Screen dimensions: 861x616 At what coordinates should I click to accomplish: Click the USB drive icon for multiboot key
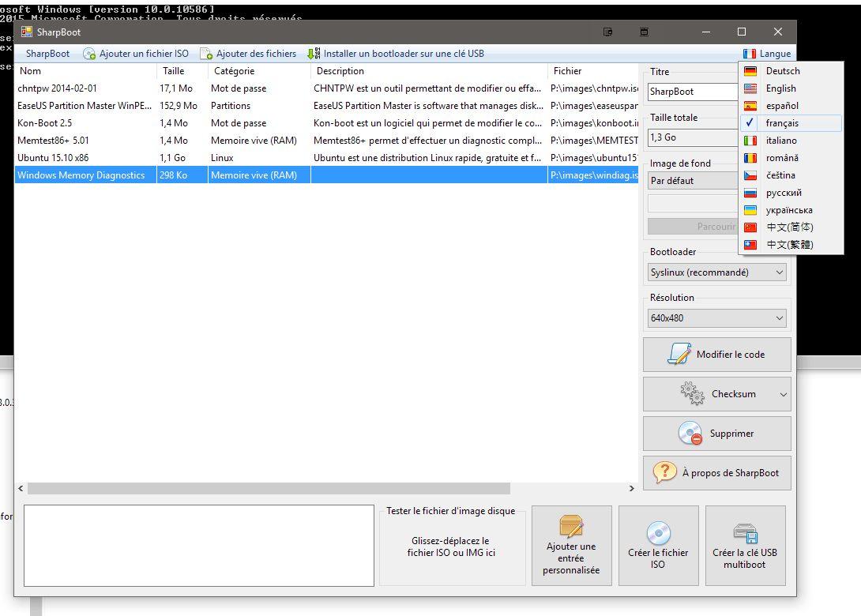click(745, 533)
